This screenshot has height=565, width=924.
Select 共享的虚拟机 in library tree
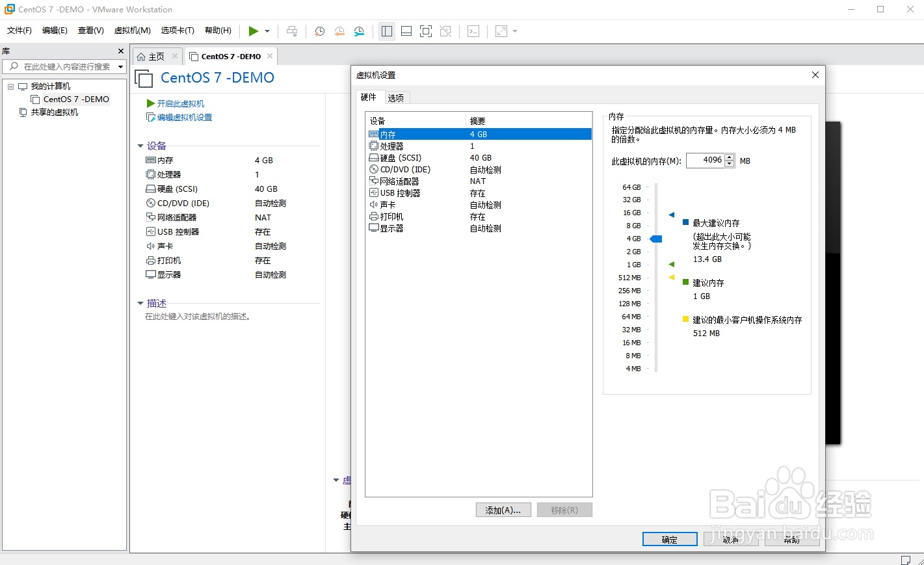pyautogui.click(x=55, y=112)
